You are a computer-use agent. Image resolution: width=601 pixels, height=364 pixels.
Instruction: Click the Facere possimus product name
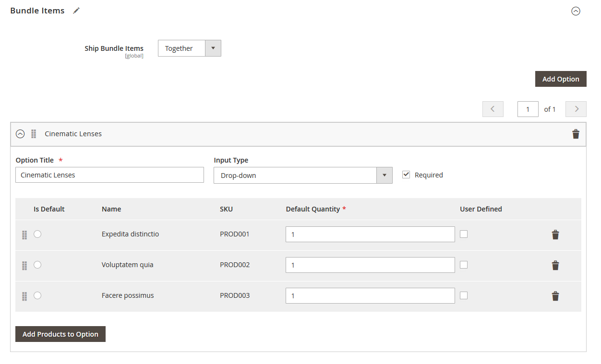tap(128, 295)
